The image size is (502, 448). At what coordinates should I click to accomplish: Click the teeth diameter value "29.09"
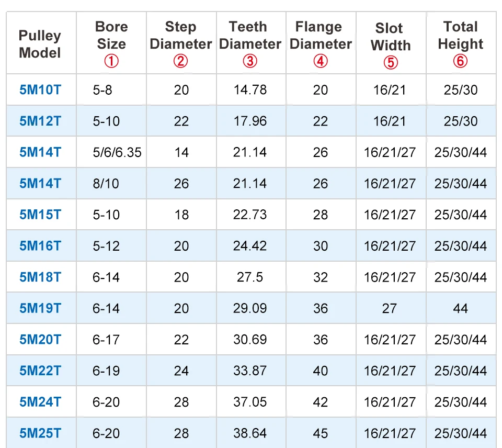click(x=250, y=308)
